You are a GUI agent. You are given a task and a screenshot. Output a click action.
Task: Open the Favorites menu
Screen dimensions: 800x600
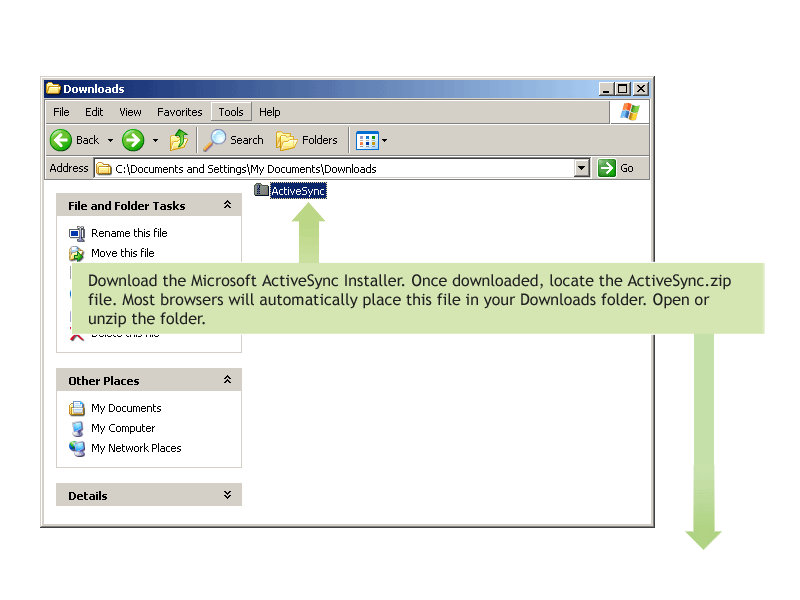pyautogui.click(x=180, y=112)
